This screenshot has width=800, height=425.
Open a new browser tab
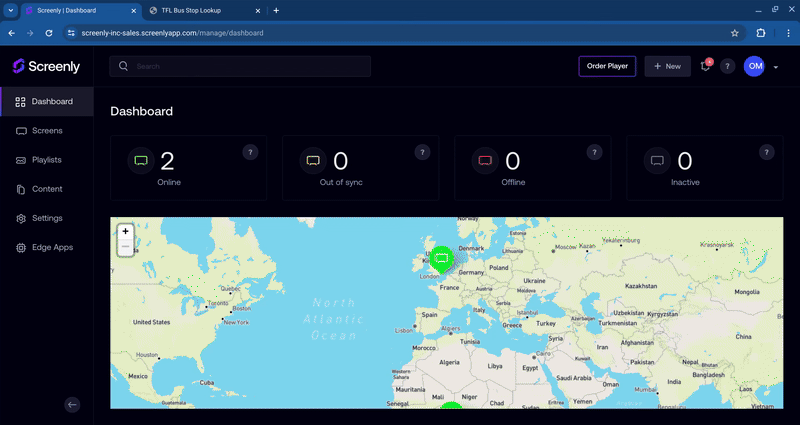coord(276,10)
